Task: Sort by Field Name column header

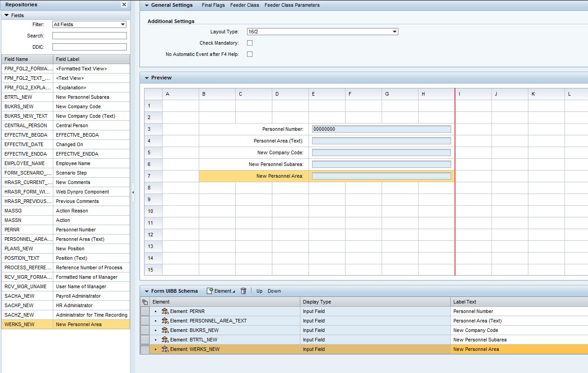Action: click(x=27, y=59)
